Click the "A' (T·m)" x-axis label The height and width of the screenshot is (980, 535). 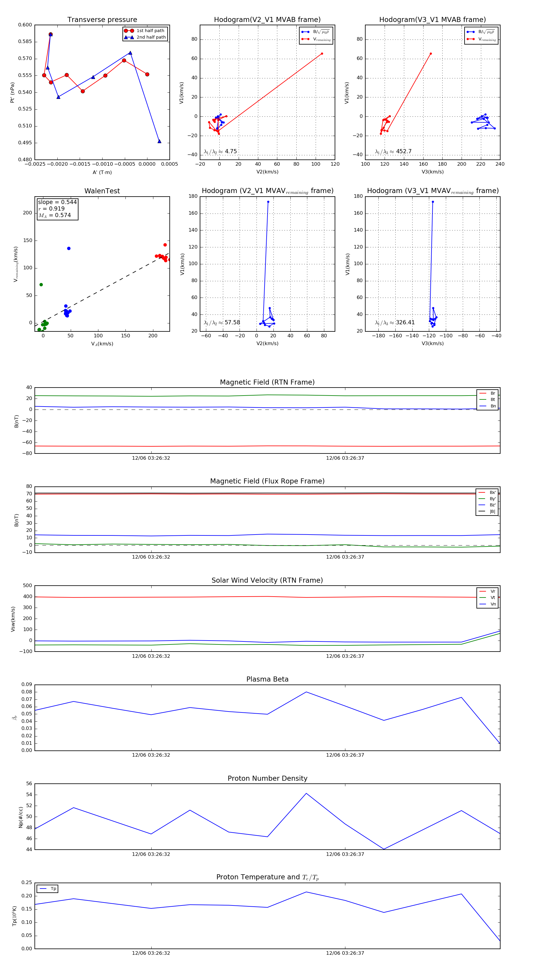tap(102, 172)
